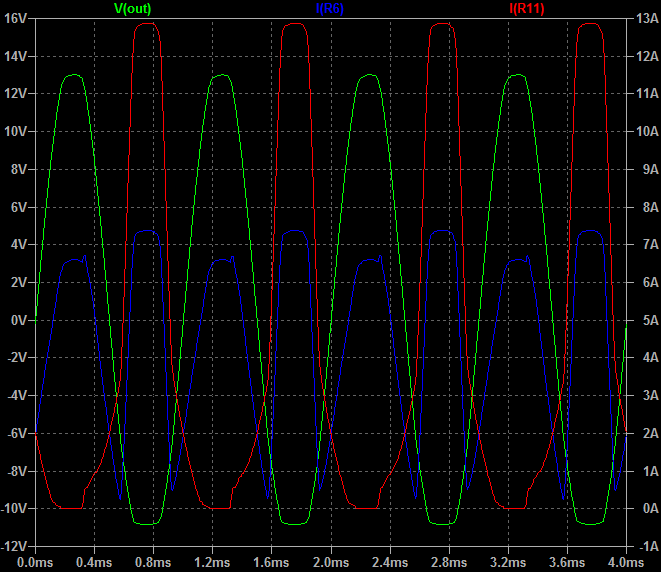This screenshot has height=572, width=661.
Task: Click the 5A right axis label
Action: pos(650,320)
